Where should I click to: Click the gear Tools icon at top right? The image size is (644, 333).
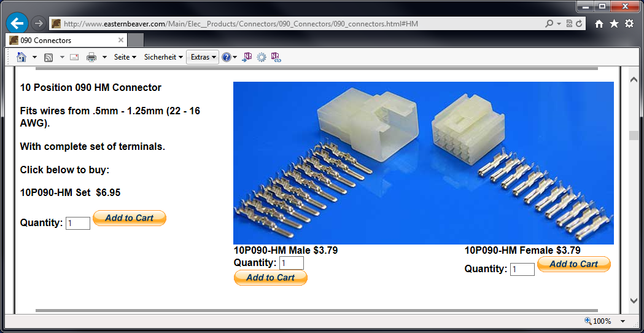pyautogui.click(x=629, y=23)
